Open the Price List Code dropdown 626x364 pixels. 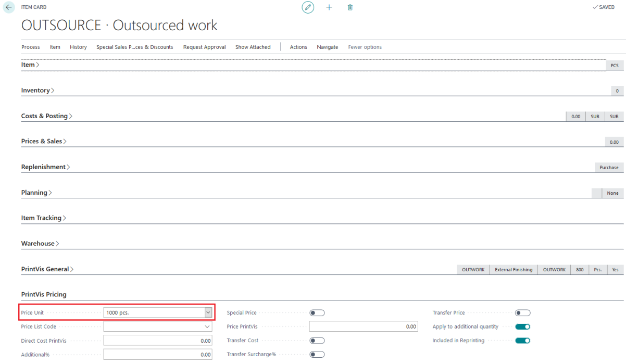[208, 327]
